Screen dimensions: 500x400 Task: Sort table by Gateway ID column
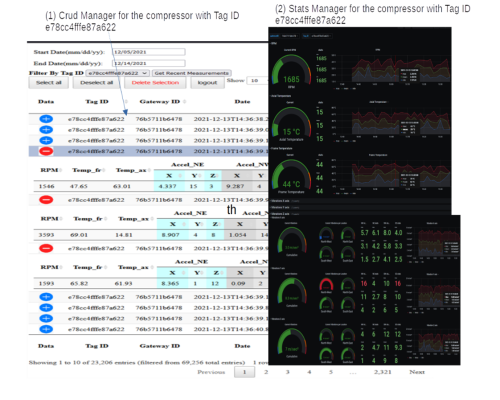(x=160, y=102)
